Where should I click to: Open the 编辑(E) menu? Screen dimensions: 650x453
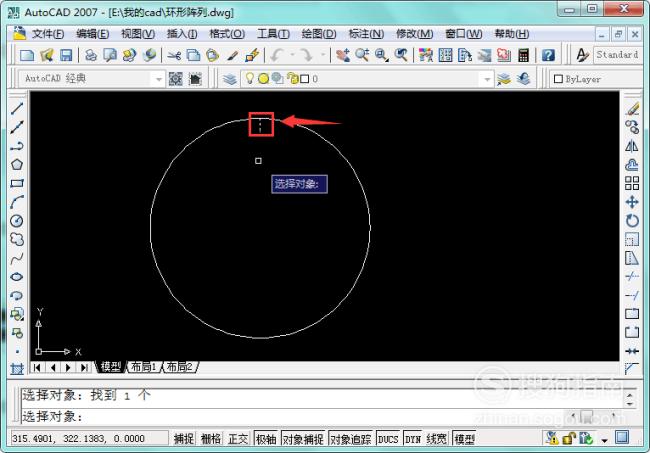pyautogui.click(x=92, y=34)
